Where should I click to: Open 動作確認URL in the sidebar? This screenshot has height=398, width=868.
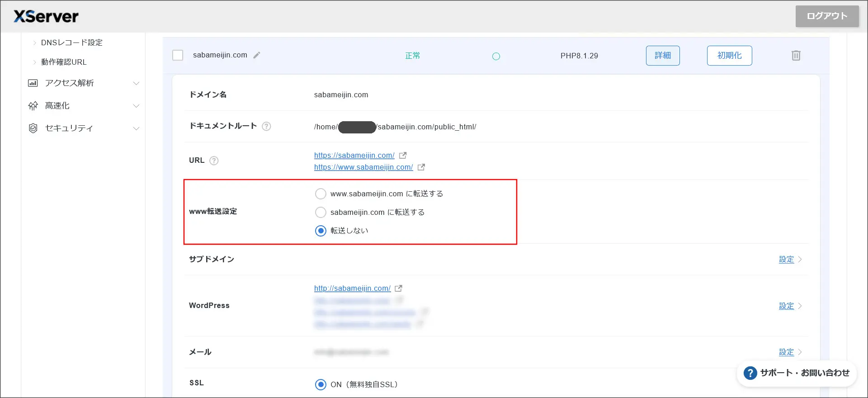pyautogui.click(x=64, y=62)
